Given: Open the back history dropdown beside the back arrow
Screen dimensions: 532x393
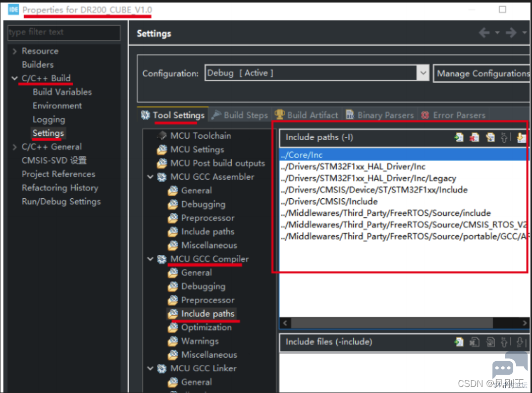Looking at the screenshot, I should coord(497,33).
